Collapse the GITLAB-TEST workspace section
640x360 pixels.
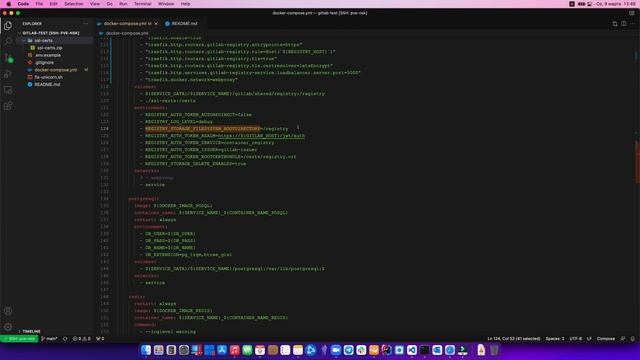pos(51,33)
